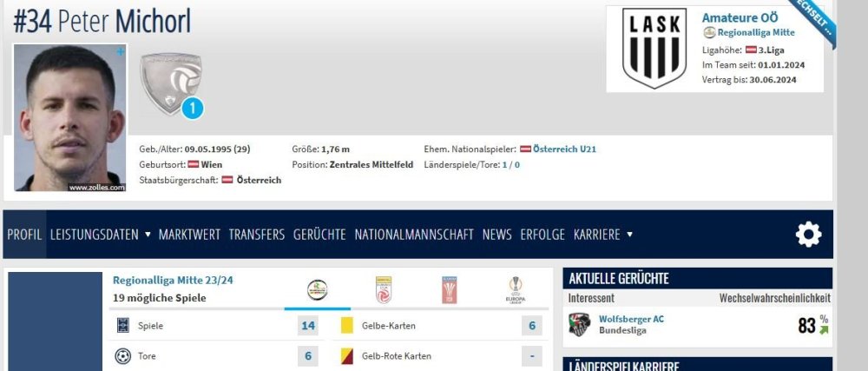Open the Wolfsberger AC rumour link
The image size is (868, 371).
(x=634, y=319)
